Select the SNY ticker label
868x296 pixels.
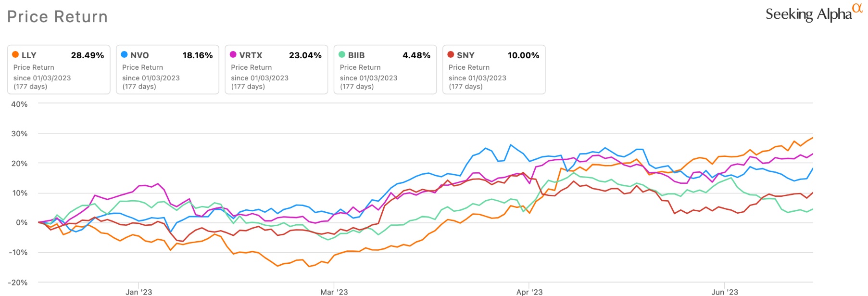[465, 55]
